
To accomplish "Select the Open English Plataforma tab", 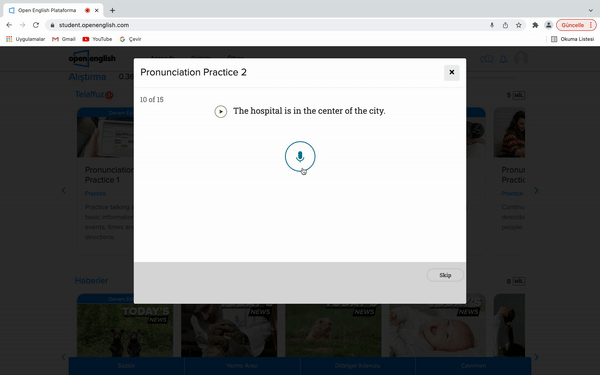I will 52,10.
